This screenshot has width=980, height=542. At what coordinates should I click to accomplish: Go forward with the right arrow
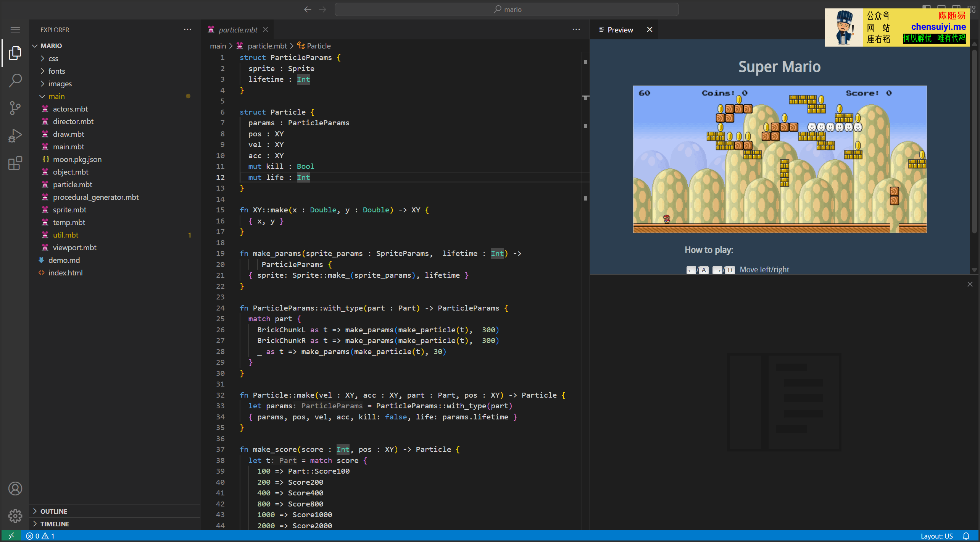pos(323,10)
